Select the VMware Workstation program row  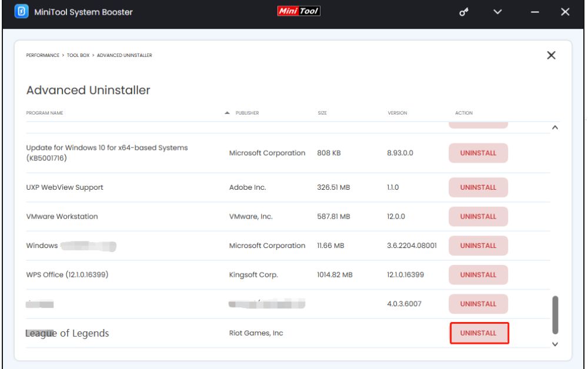(118, 216)
